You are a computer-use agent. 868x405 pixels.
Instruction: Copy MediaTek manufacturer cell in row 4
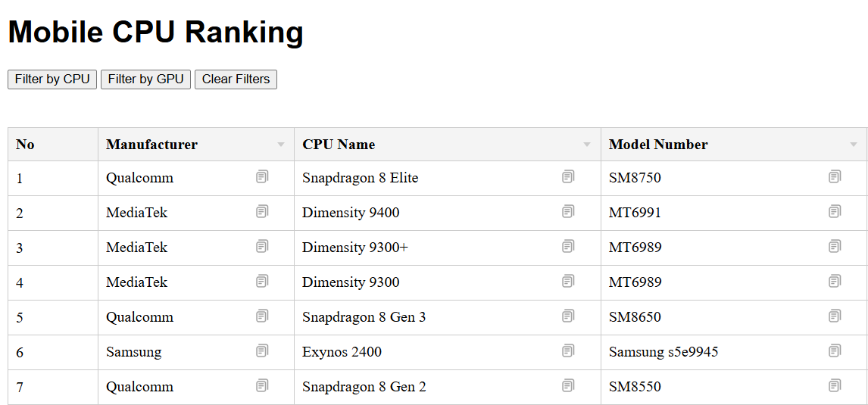(262, 282)
